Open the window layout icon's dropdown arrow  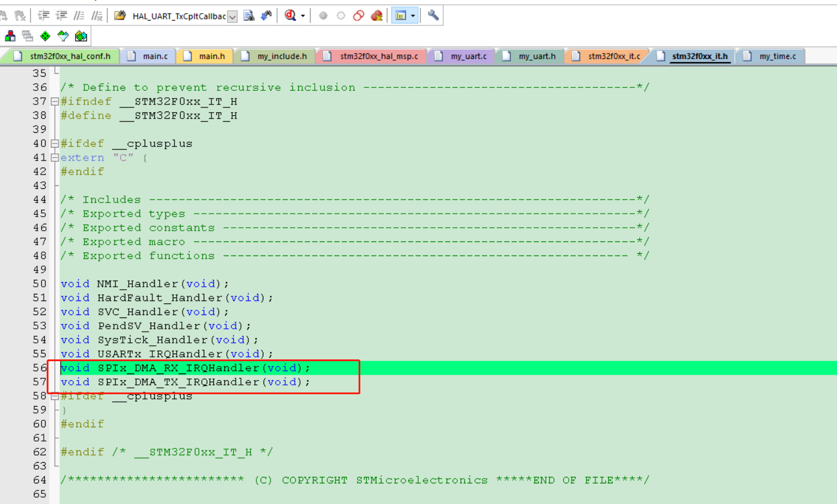coord(412,15)
